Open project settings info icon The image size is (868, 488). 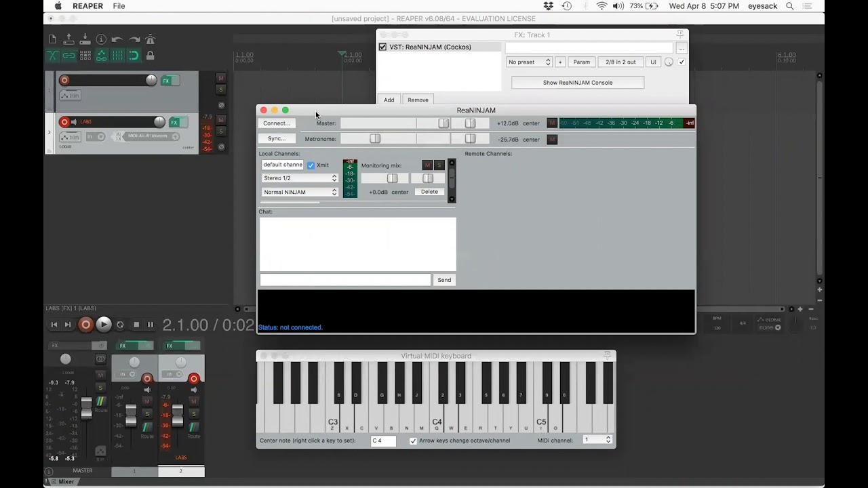101,39
